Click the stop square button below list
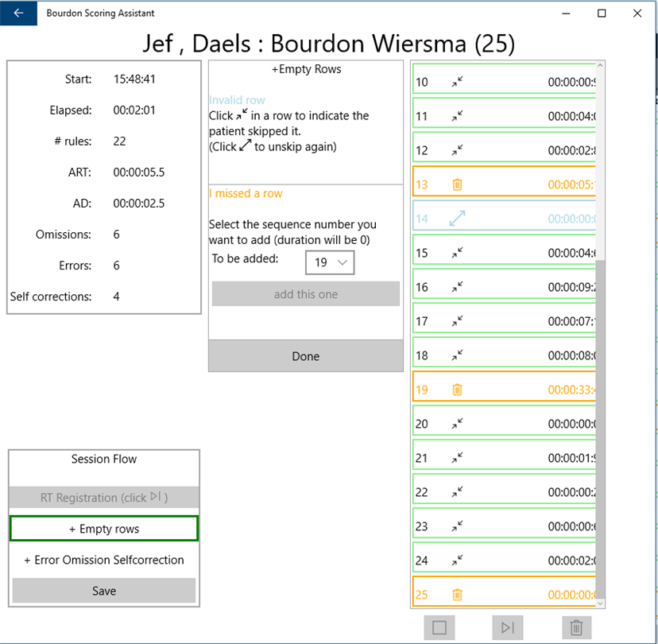658x644 pixels. tap(439, 627)
